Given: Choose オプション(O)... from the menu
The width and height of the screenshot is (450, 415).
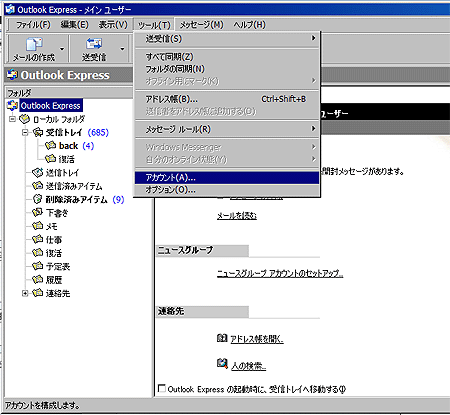Looking at the screenshot, I should pos(227,190).
